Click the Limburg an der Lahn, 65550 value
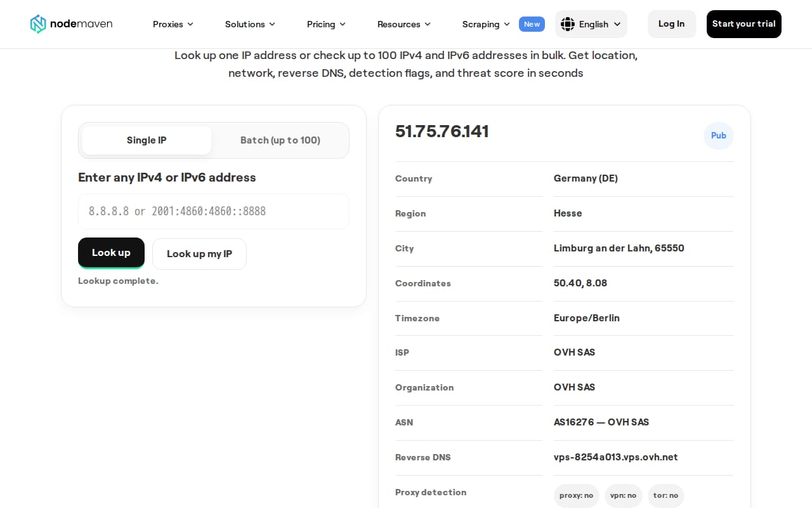 click(x=619, y=248)
